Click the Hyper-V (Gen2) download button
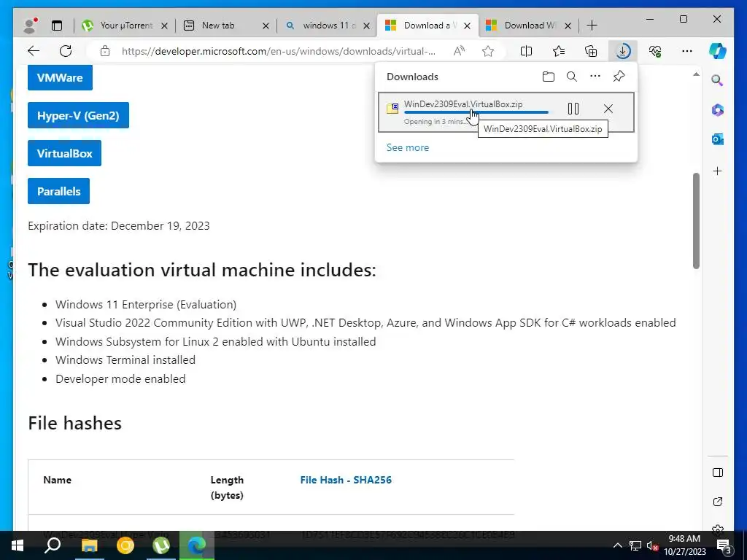This screenshot has width=747, height=560. 78,115
